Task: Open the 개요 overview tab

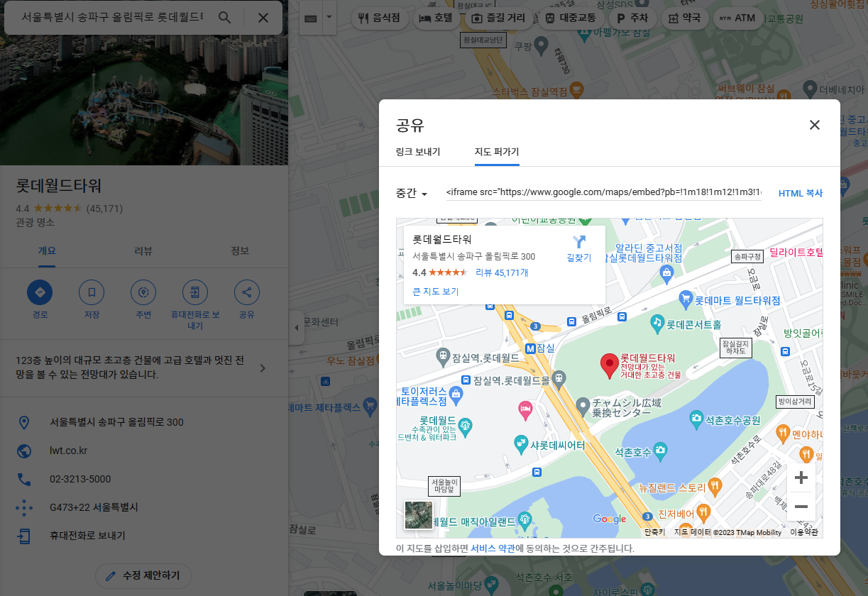Action: point(47,250)
